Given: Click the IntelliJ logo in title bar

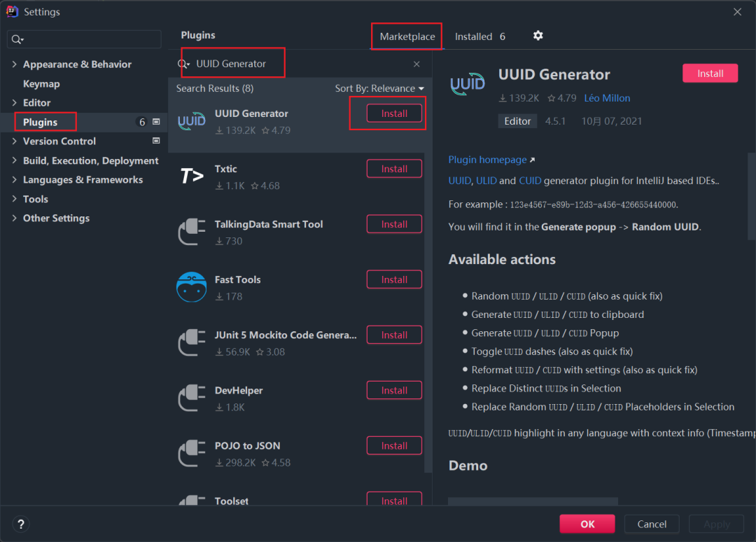Looking at the screenshot, I should (12, 12).
